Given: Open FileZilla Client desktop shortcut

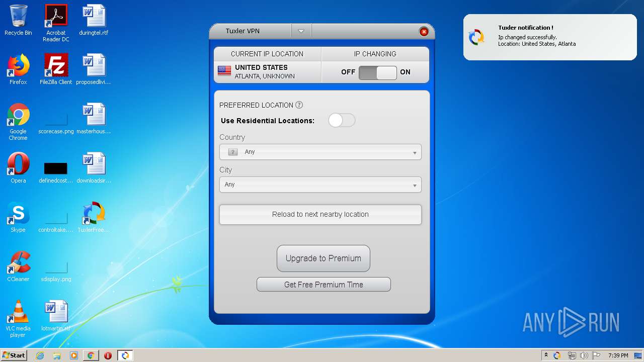Looking at the screenshot, I should 56,69.
